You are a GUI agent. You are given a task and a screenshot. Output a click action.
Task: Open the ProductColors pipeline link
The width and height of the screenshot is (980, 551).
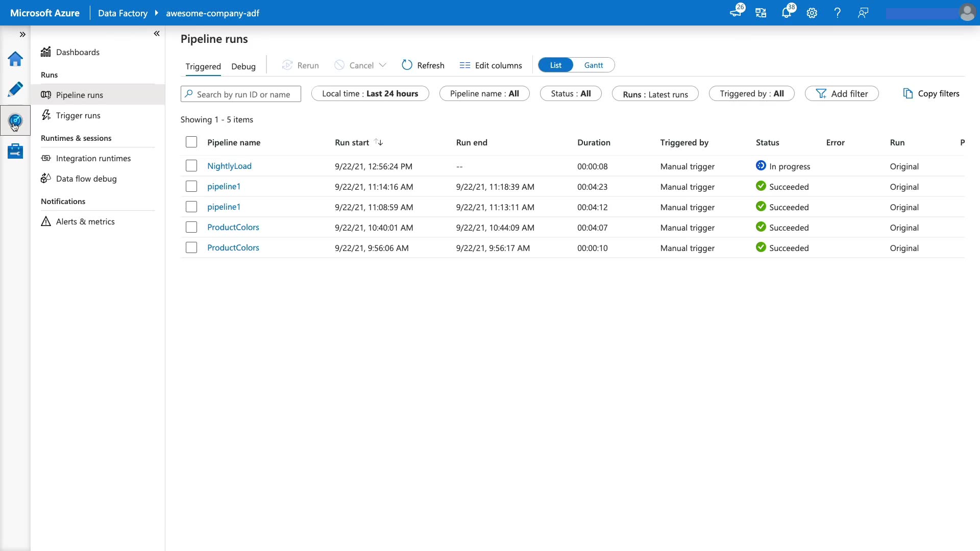pos(233,227)
